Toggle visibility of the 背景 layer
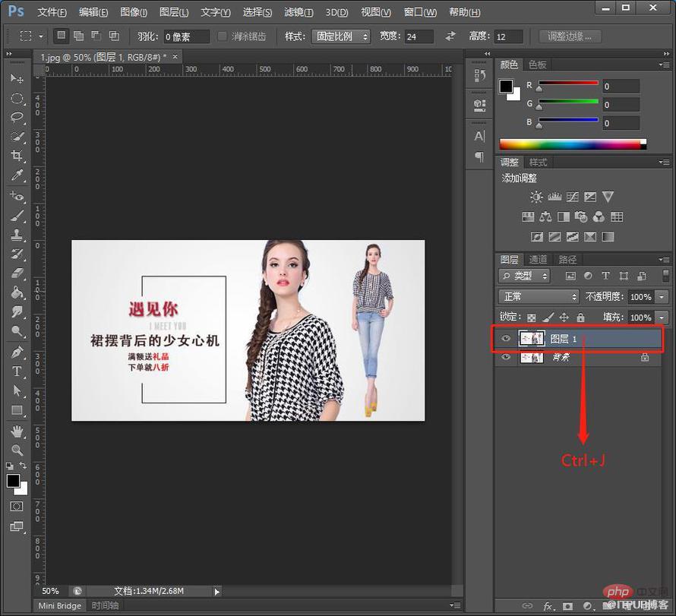 click(x=506, y=357)
